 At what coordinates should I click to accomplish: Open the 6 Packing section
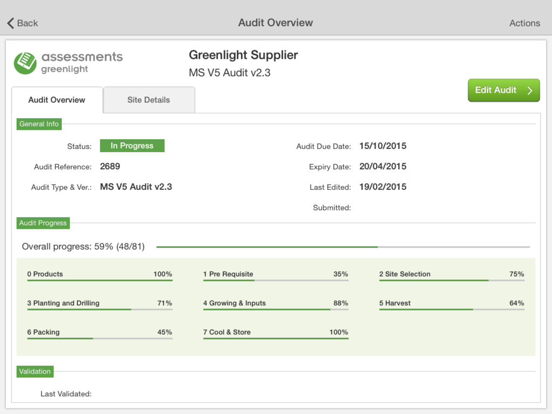[100, 334]
